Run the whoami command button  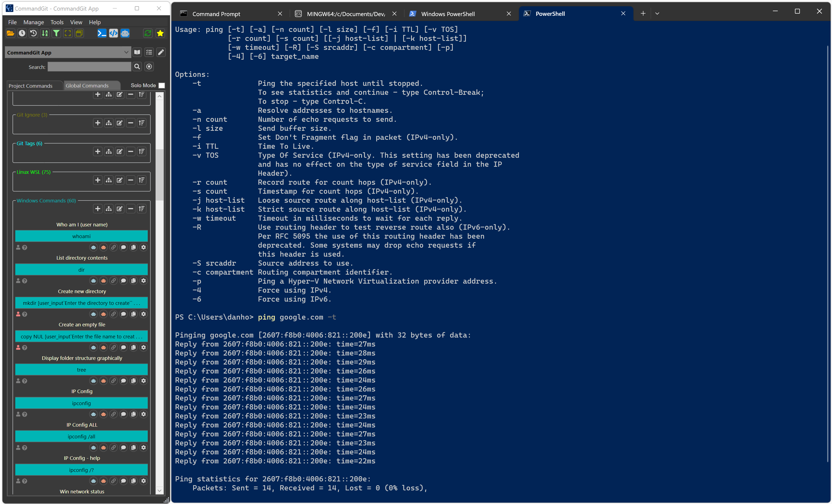81,236
